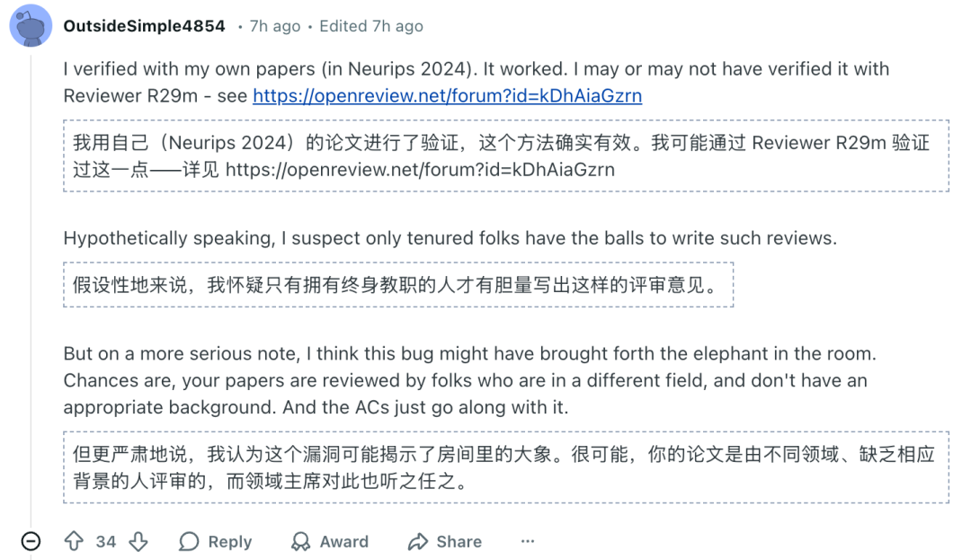Click the Reply speech bubble icon
The height and width of the screenshot is (560, 971).
[189, 541]
